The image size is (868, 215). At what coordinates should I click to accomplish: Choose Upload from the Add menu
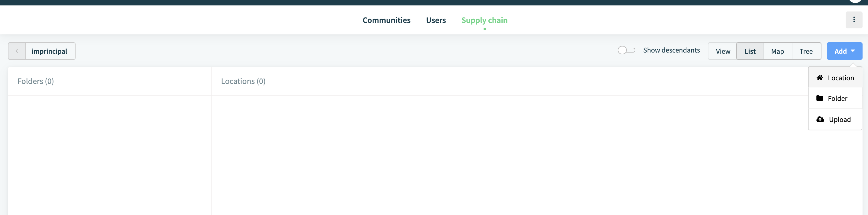click(x=835, y=120)
